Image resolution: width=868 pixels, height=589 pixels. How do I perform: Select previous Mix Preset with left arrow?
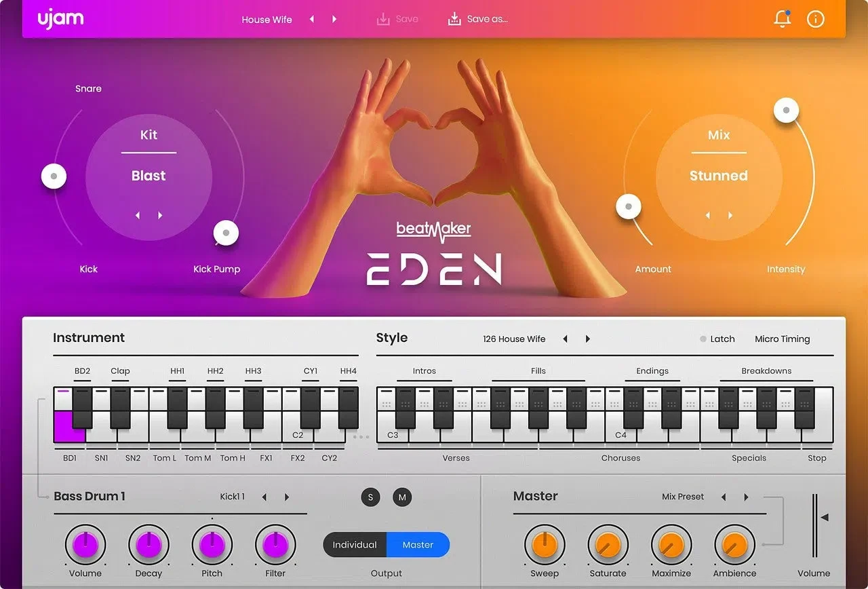point(724,497)
